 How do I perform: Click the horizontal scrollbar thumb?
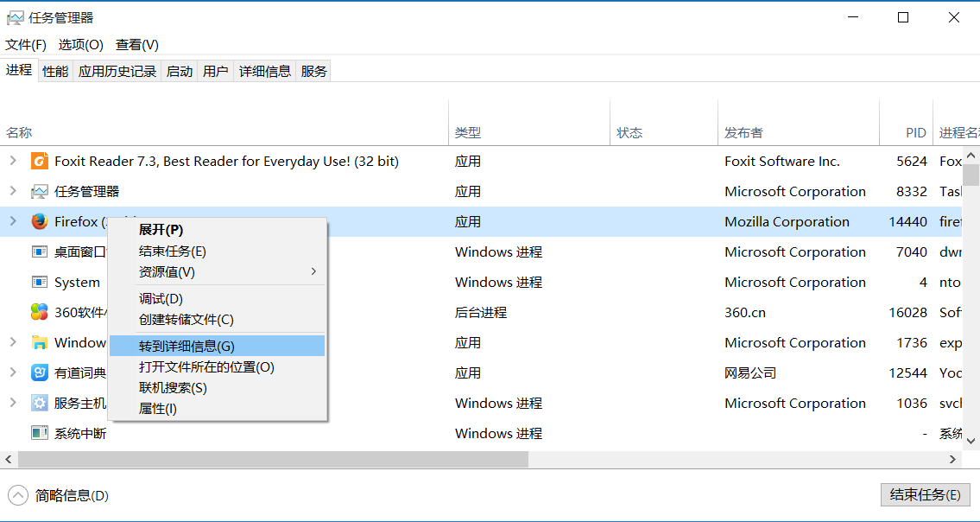click(x=273, y=460)
